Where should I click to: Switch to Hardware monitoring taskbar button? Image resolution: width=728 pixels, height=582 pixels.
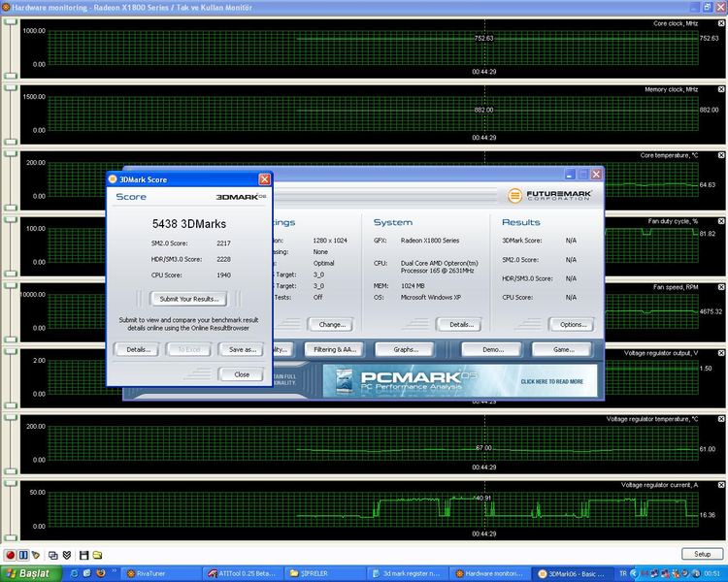coord(489,573)
